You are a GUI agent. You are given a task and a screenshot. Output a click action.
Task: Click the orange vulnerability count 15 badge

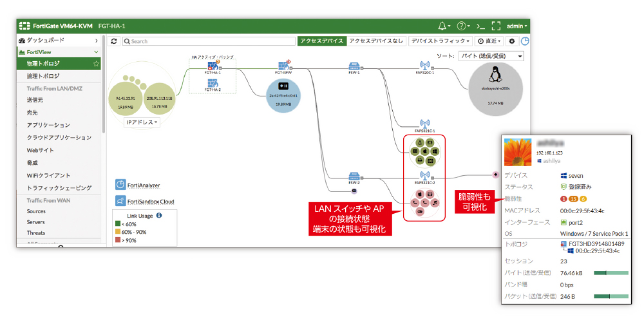coord(573,199)
